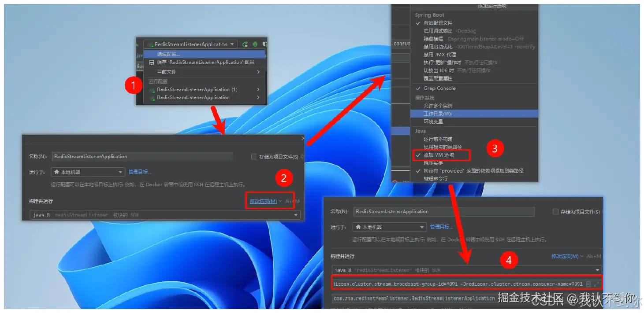Click 管理目标... link in left dialog

click(x=140, y=172)
